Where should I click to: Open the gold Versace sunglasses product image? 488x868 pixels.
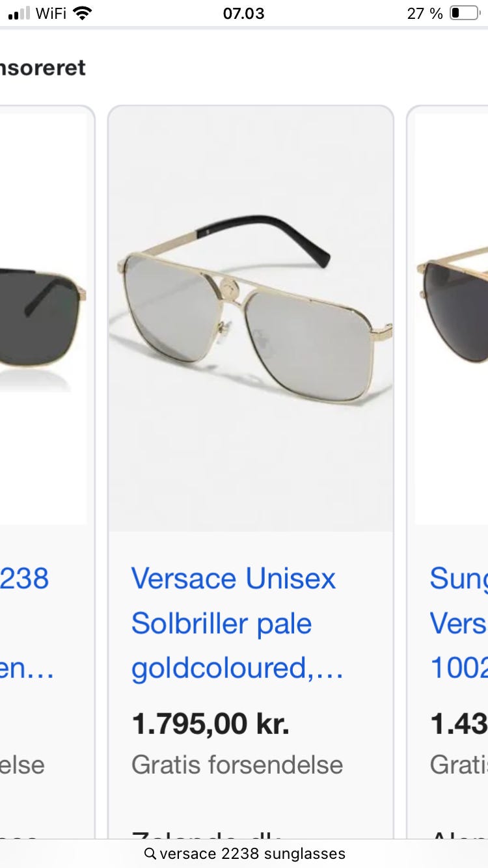[x=251, y=319]
